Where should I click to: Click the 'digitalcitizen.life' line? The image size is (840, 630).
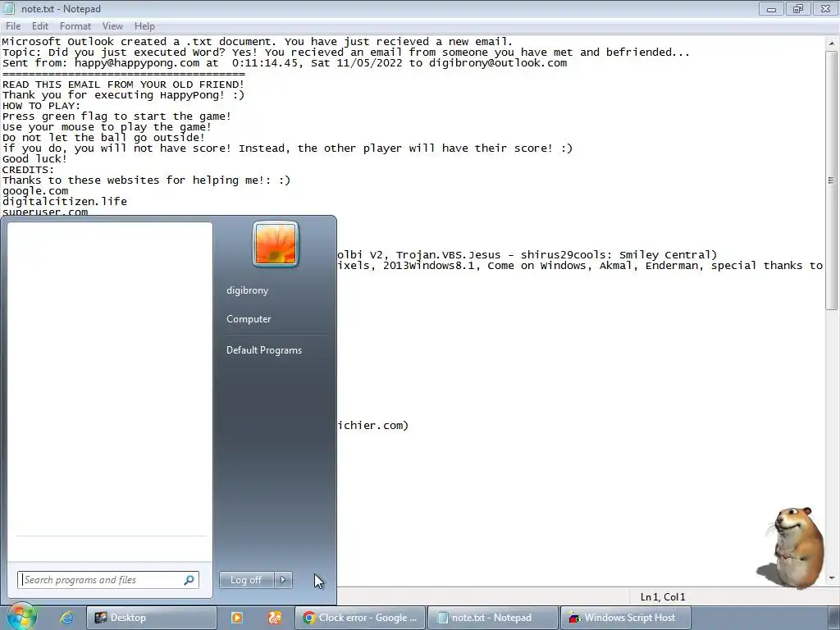click(65, 202)
